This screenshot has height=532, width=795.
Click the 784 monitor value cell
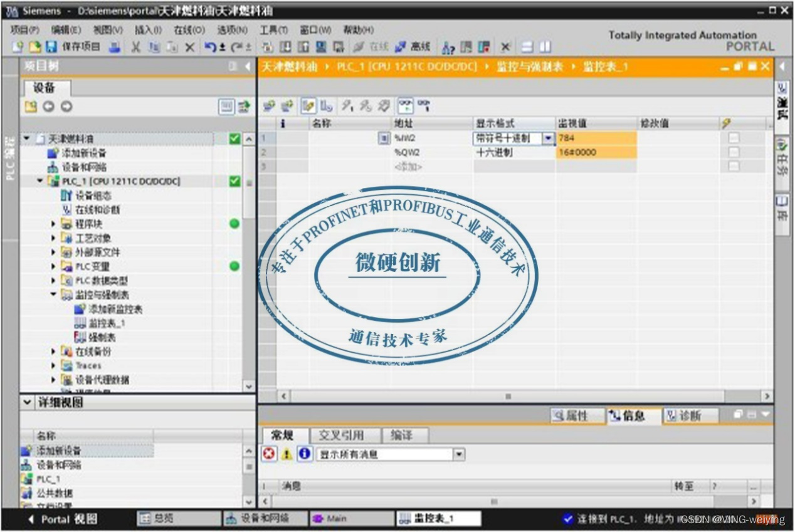point(596,138)
